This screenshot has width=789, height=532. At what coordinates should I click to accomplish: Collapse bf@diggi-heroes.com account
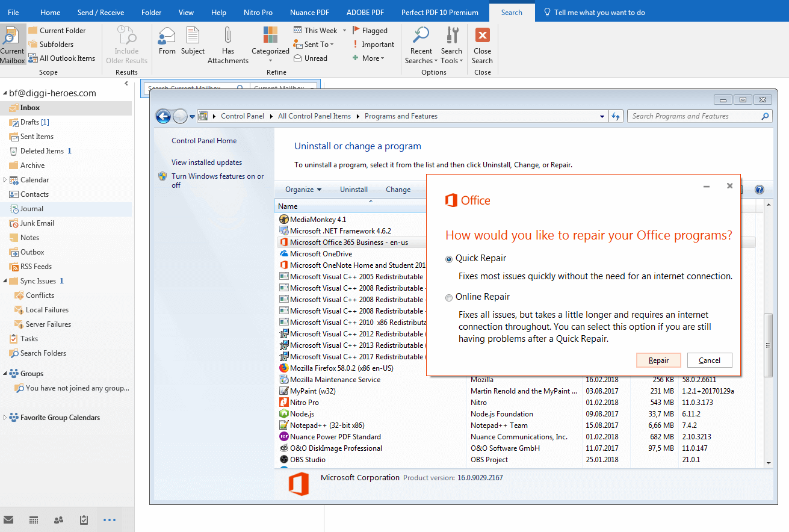5,93
